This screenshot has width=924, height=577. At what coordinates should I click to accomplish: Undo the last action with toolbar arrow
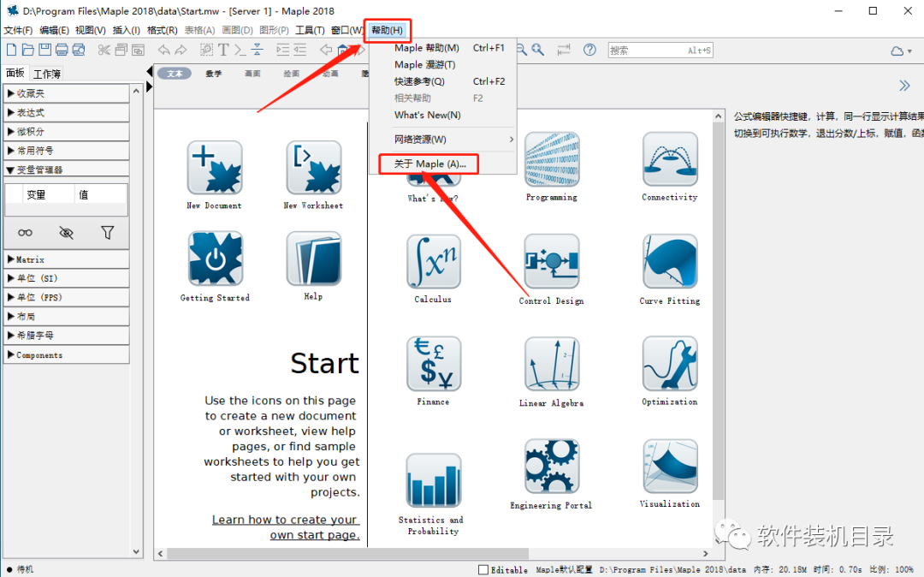pyautogui.click(x=163, y=51)
